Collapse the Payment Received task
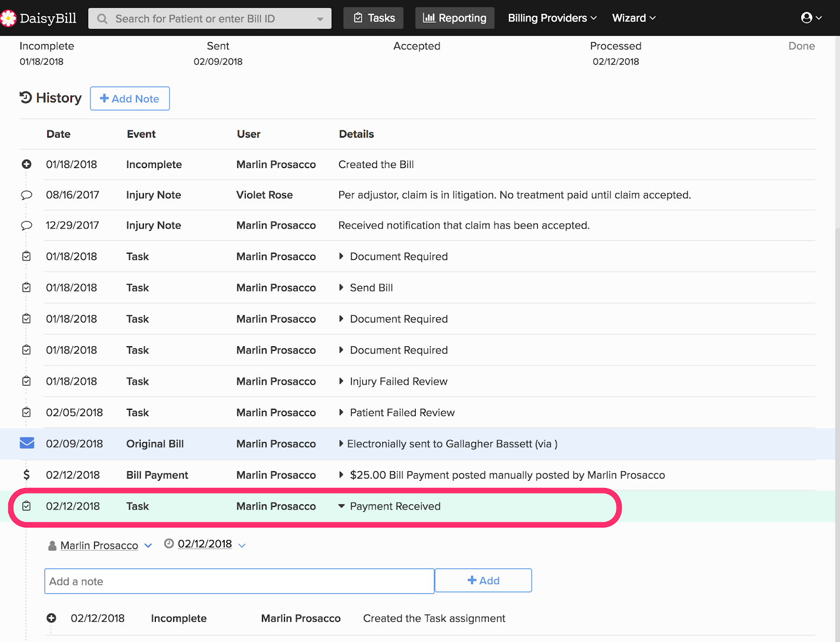 pos(341,506)
